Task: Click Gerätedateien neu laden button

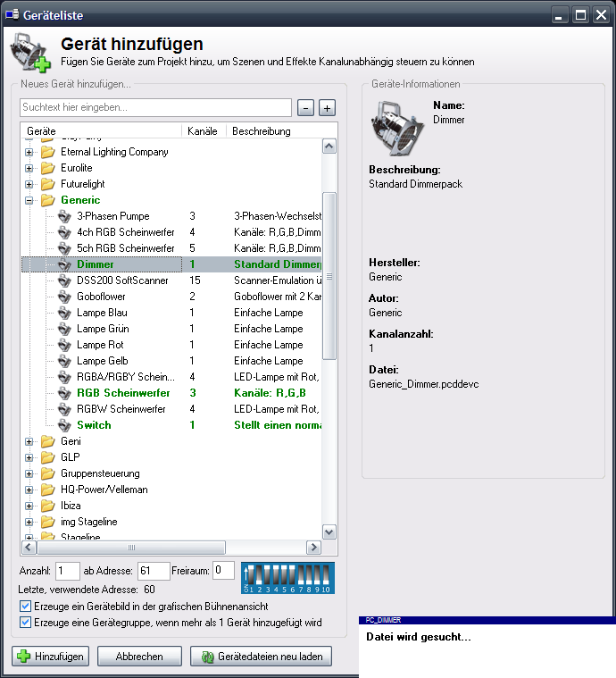Action: point(261,657)
